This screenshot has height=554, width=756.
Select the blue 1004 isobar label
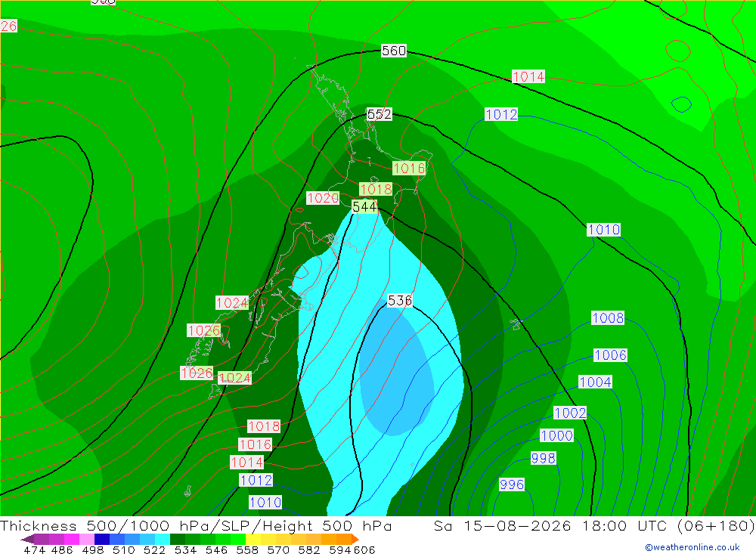[x=596, y=382]
